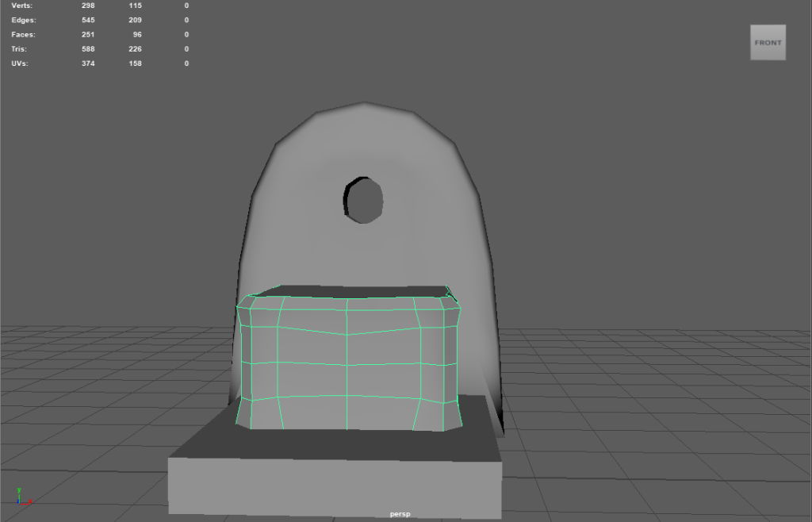
Task: Click the Tris label in the poly count HUD
Action: 21,48
